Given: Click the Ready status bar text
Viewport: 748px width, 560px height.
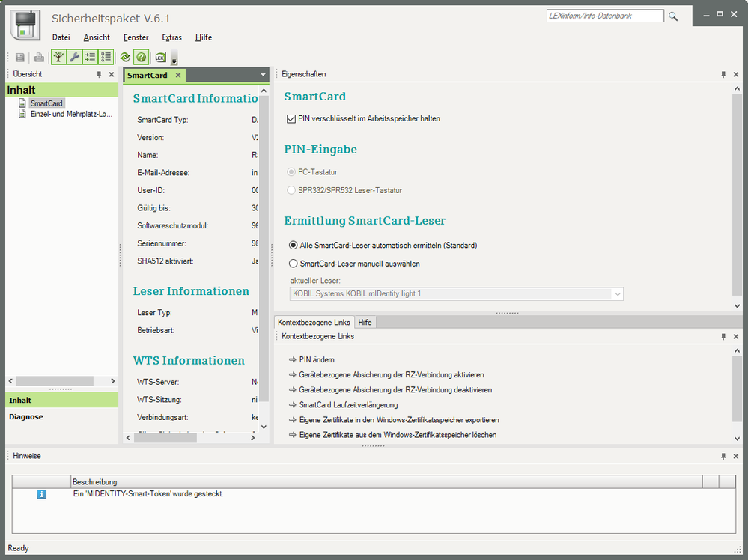Looking at the screenshot, I should tap(18, 548).
